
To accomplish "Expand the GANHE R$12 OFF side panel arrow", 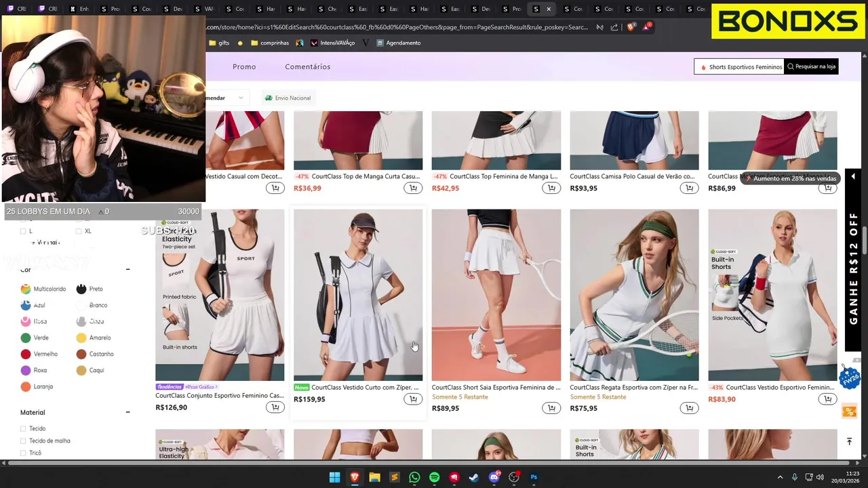I will tap(853, 176).
